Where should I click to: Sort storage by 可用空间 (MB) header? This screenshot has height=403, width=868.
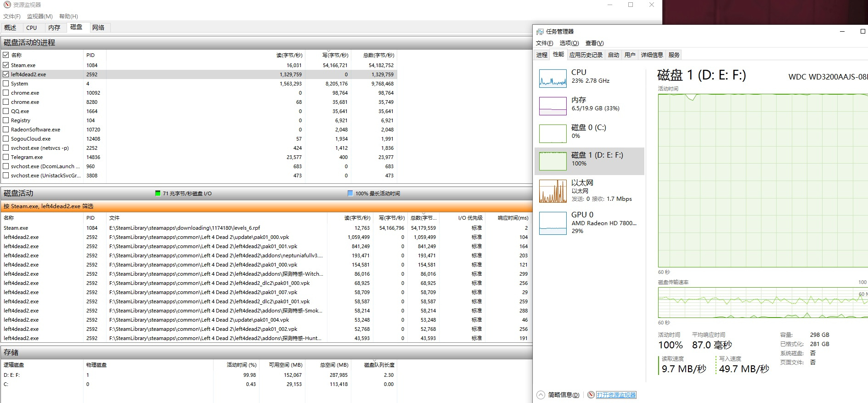(x=285, y=365)
